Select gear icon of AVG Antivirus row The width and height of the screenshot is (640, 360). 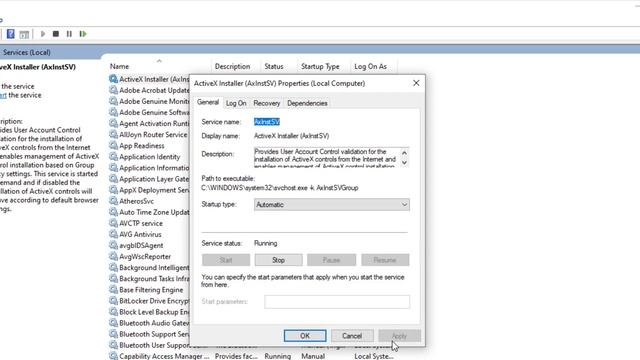point(113,234)
